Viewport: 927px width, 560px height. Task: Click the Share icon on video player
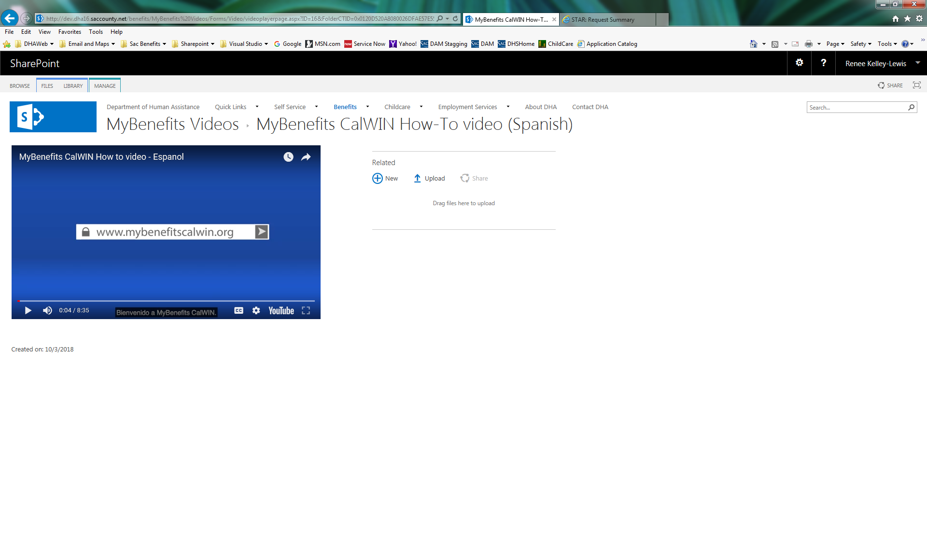307,156
